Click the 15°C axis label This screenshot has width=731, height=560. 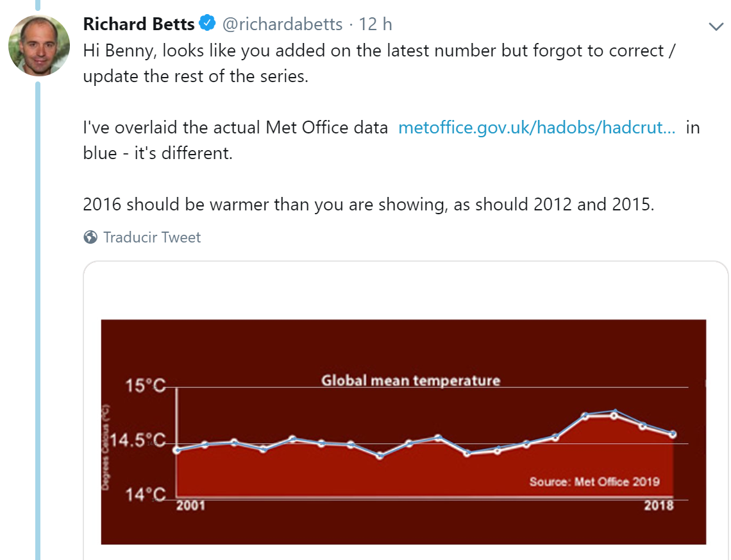(145, 386)
